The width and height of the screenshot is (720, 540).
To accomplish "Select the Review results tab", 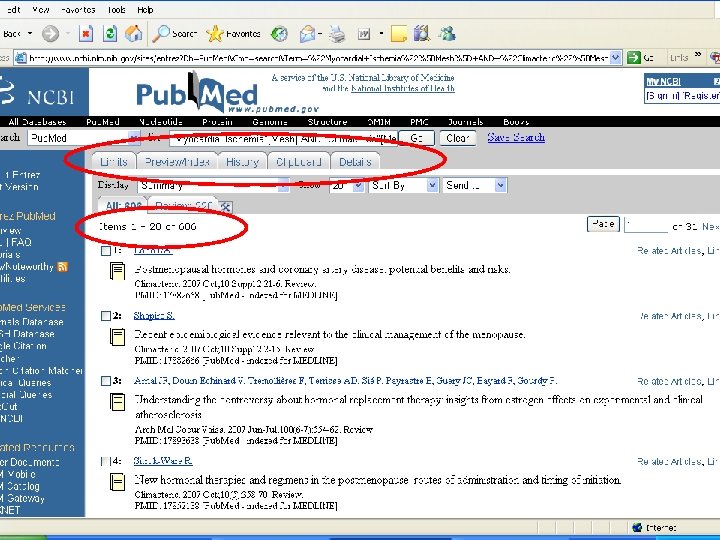I will (x=183, y=206).
